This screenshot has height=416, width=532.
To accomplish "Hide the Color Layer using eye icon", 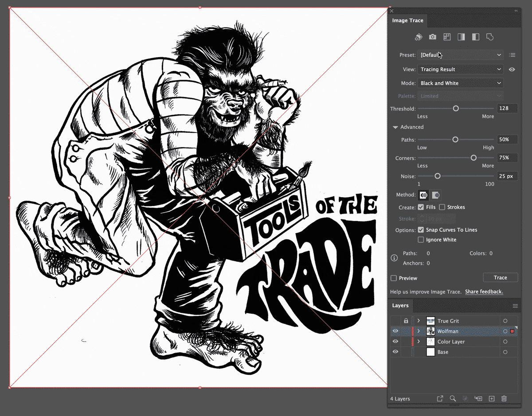I will 395,342.
